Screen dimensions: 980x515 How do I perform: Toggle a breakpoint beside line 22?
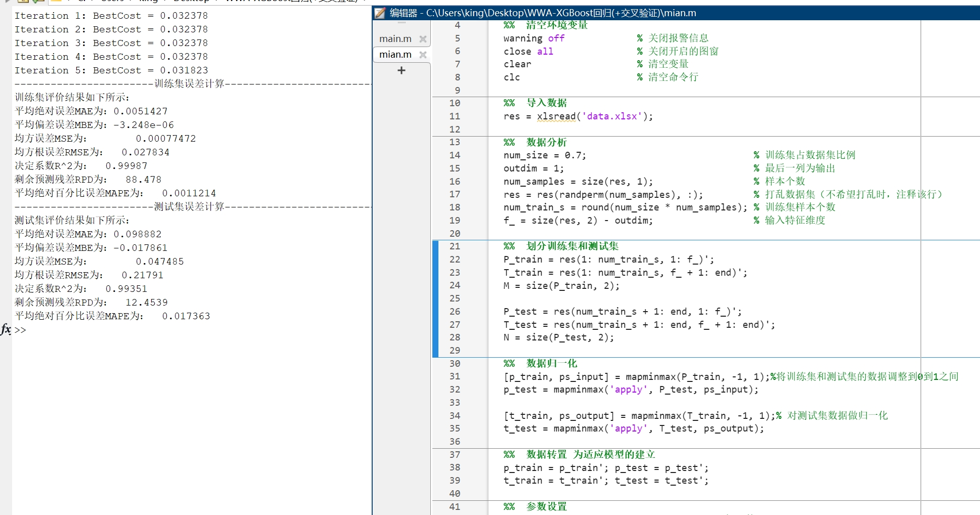point(480,260)
